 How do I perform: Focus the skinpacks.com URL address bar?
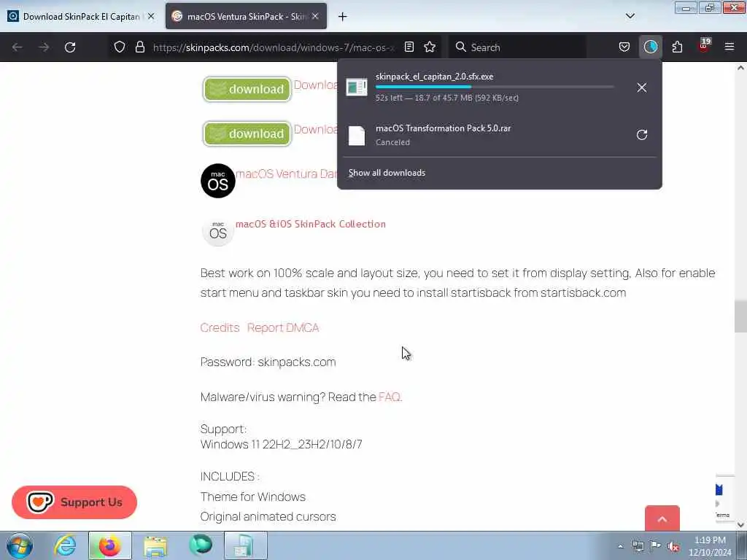(274, 47)
